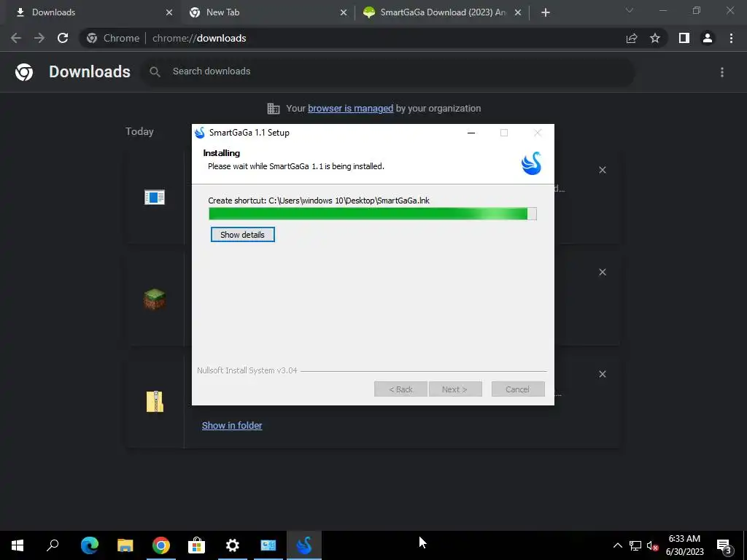The width and height of the screenshot is (747, 560).
Task: Go forward in Chrome
Action: tap(39, 38)
